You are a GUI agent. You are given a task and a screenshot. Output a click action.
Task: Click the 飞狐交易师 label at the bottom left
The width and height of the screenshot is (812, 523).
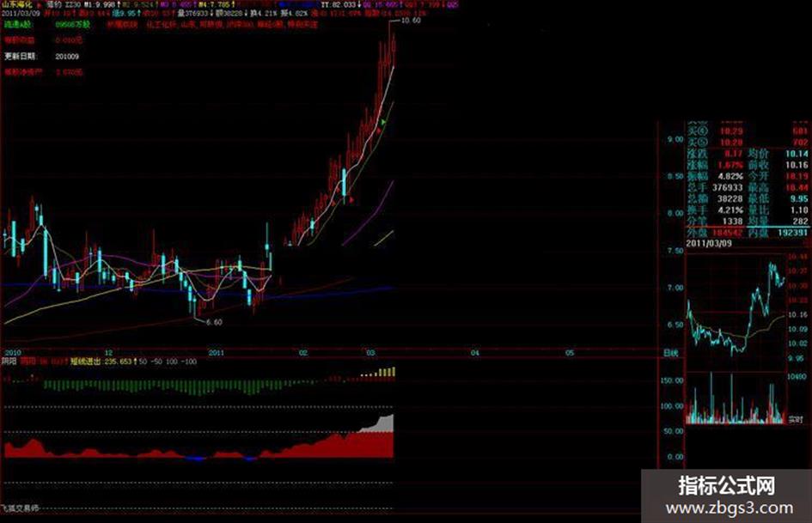pos(21,508)
